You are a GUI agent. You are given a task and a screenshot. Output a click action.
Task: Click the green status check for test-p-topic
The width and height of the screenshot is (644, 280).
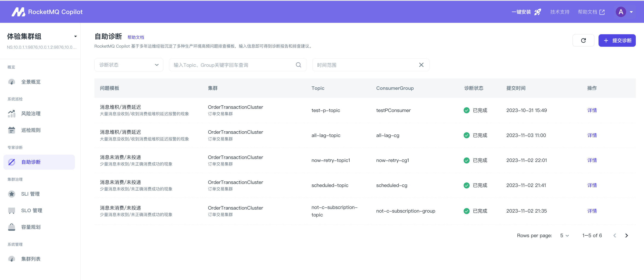click(x=466, y=110)
